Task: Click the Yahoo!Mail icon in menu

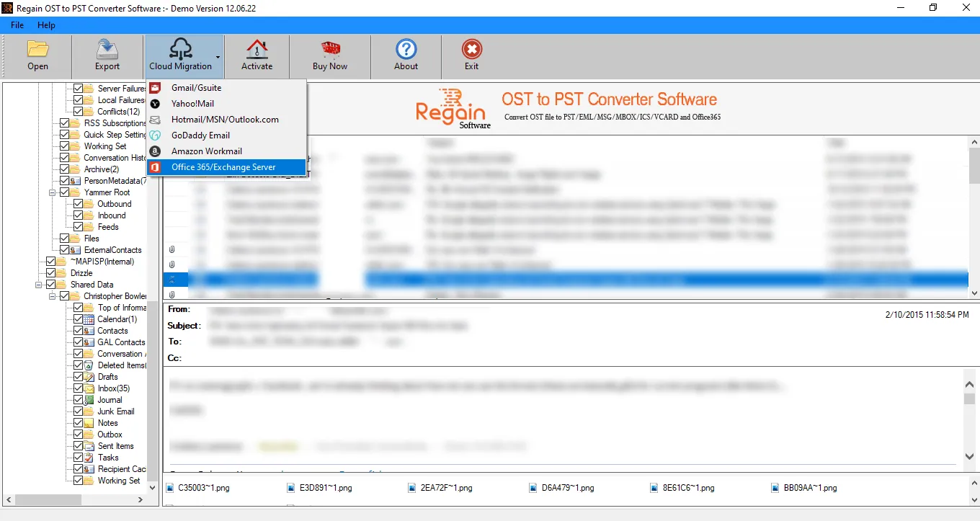Action: click(155, 104)
